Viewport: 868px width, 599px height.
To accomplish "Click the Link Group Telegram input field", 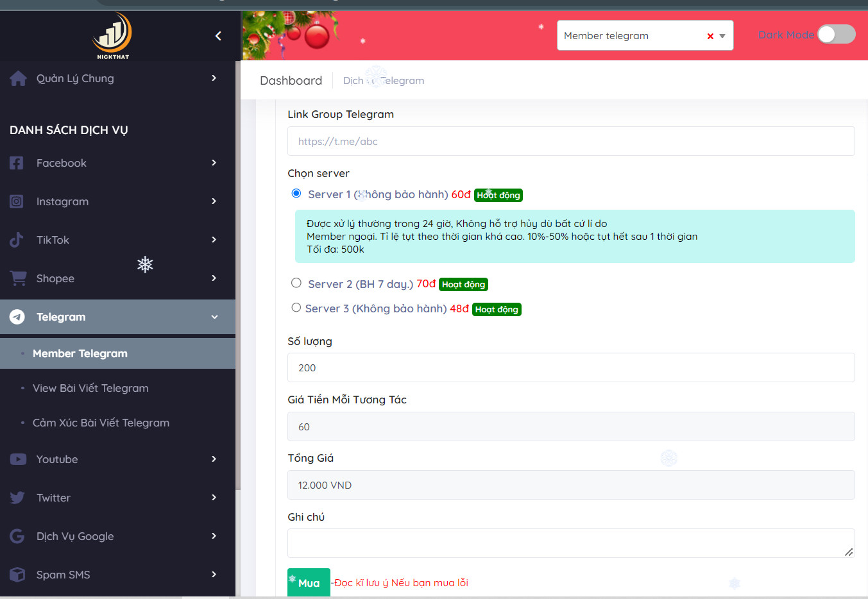I will 571,141.
